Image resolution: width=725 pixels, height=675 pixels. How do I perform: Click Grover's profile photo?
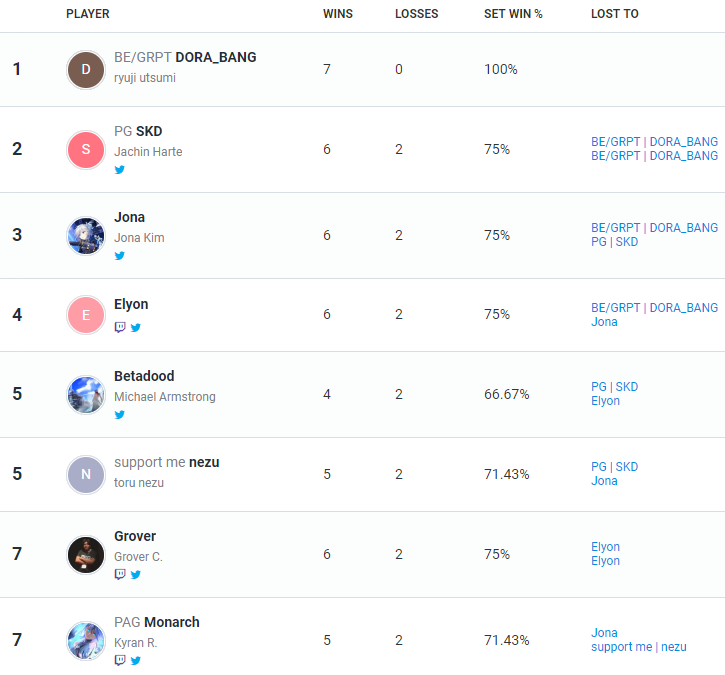[86, 554]
